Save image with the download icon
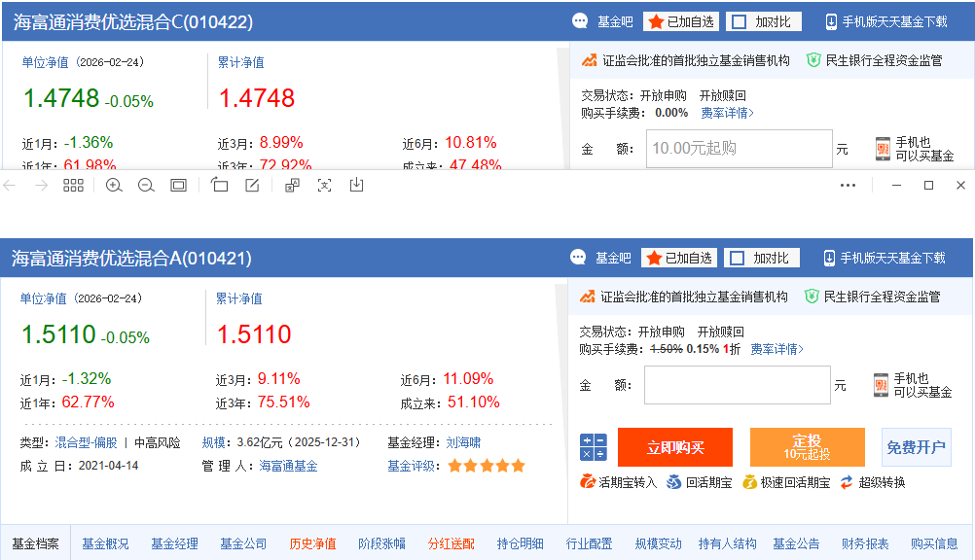975x560 pixels. [356, 185]
